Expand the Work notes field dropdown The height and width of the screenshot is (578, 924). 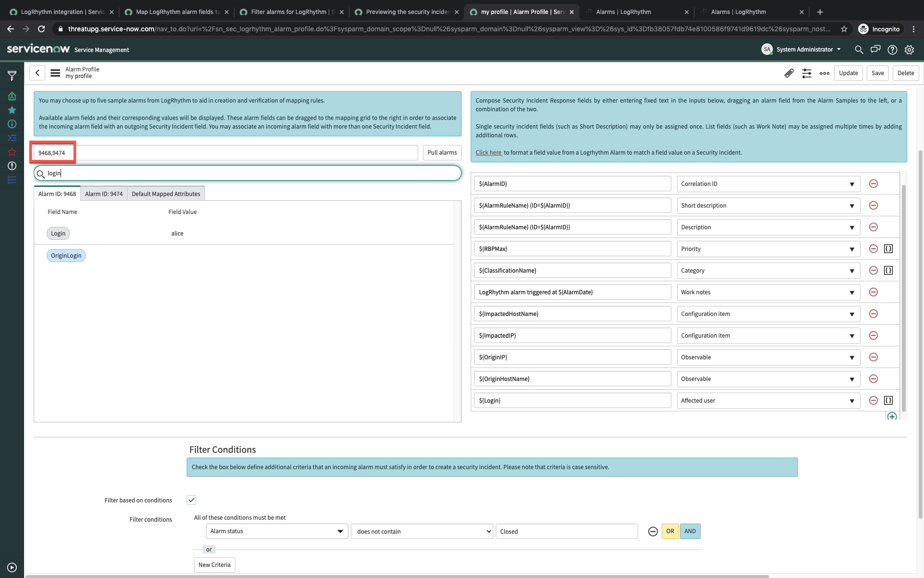click(x=768, y=292)
